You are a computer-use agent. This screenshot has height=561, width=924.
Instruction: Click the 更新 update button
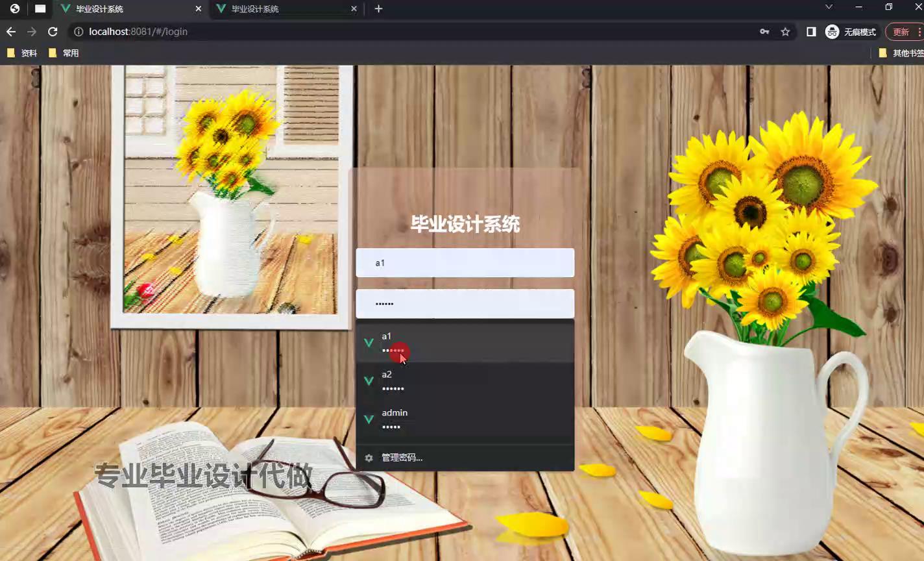[905, 32]
